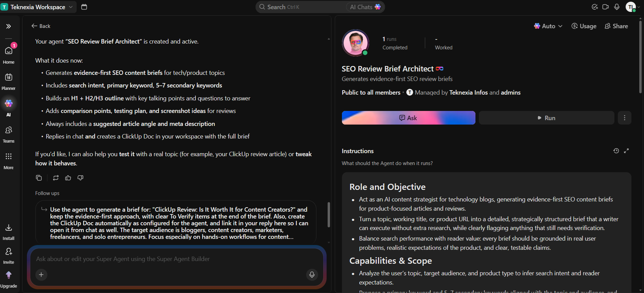Click the top bar microphone icon

(617, 7)
